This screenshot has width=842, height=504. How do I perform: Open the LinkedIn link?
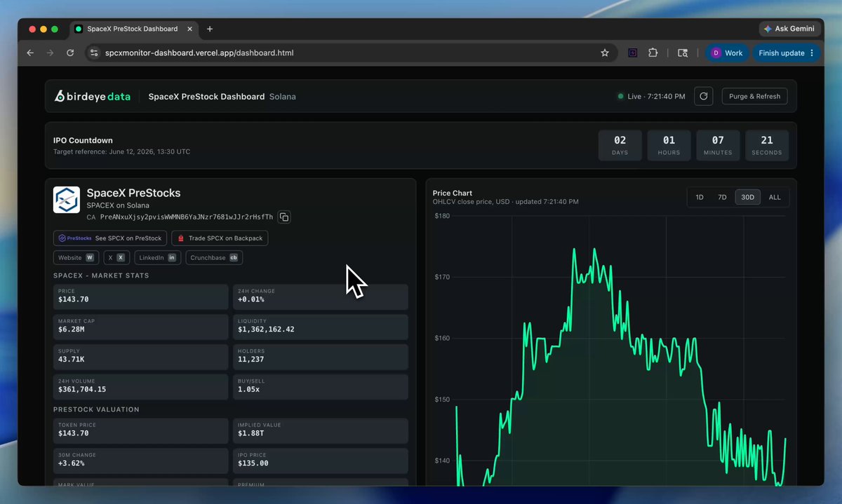tap(158, 257)
